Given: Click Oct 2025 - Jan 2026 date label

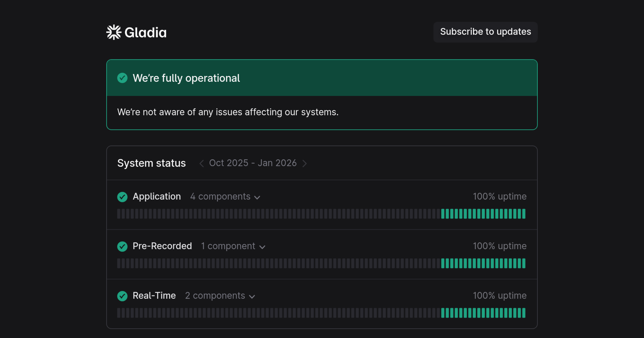Looking at the screenshot, I should pos(253,163).
